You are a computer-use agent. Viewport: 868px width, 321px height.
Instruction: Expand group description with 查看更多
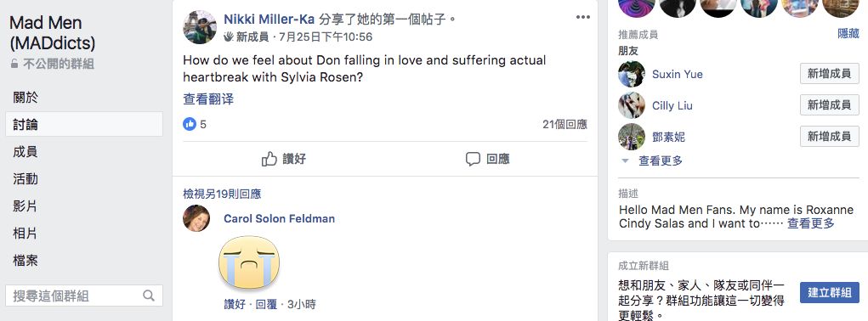[810, 223]
